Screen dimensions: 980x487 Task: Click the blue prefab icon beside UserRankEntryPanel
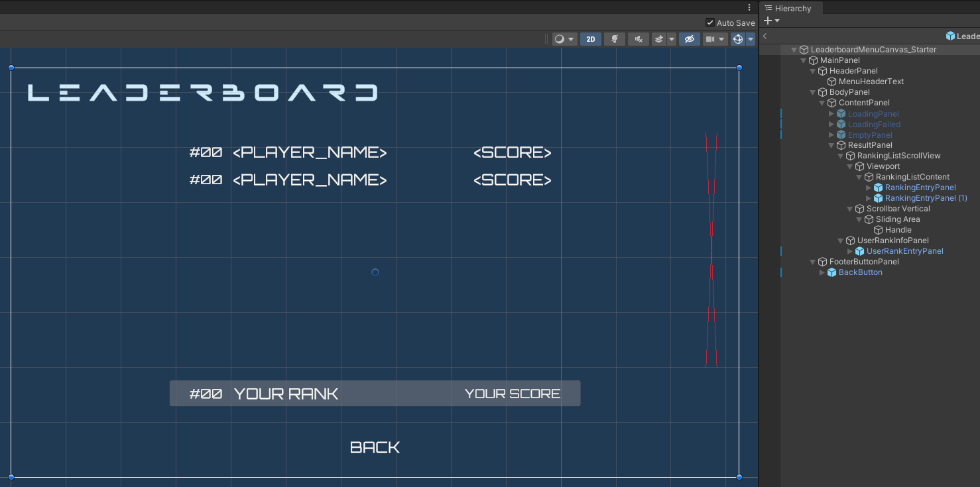860,251
